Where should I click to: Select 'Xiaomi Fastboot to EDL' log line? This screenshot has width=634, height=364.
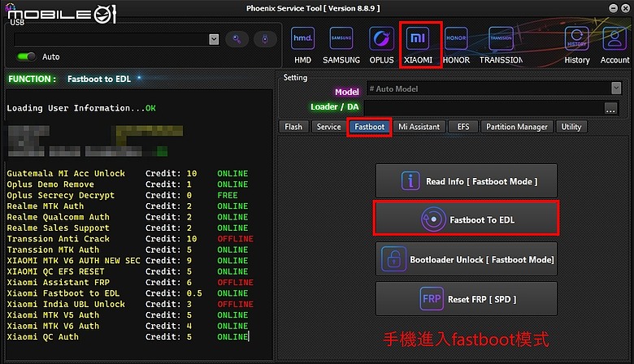128,293
